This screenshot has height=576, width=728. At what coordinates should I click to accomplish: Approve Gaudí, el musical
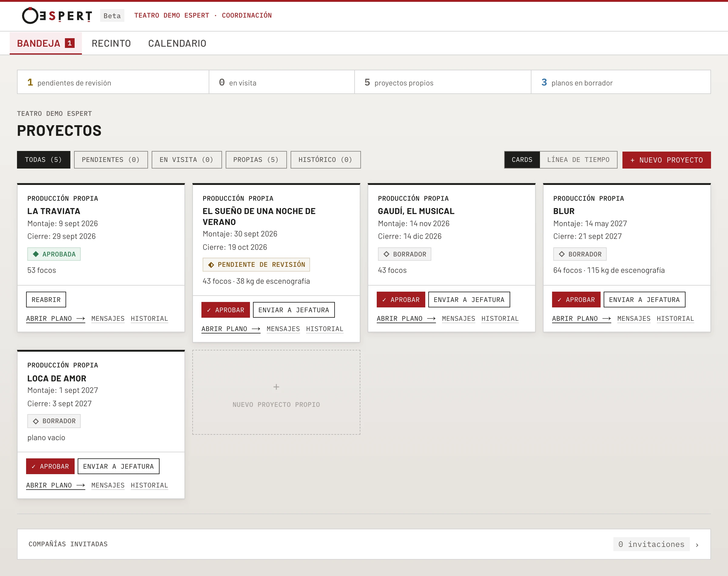pyautogui.click(x=401, y=300)
